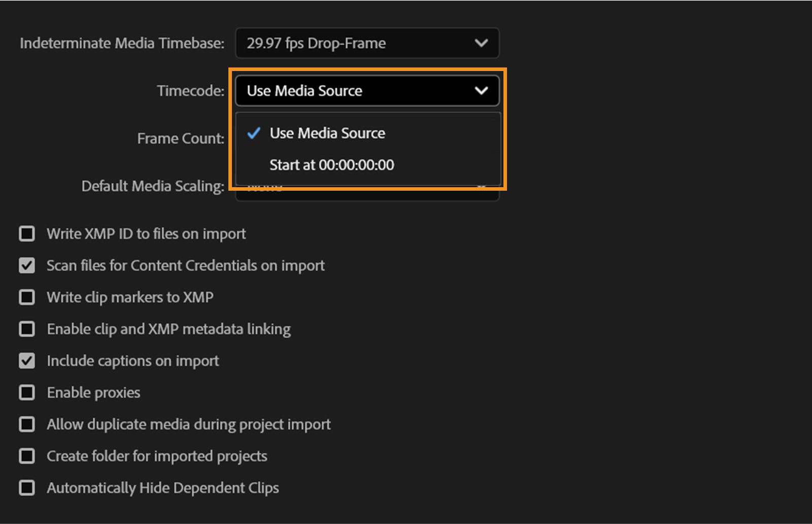The height and width of the screenshot is (524, 812).
Task: Select Start at 00:00:00:00 option
Action: (x=332, y=164)
